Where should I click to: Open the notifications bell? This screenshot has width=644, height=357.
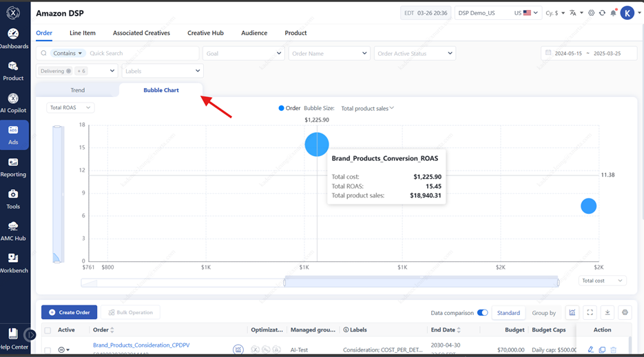613,13
